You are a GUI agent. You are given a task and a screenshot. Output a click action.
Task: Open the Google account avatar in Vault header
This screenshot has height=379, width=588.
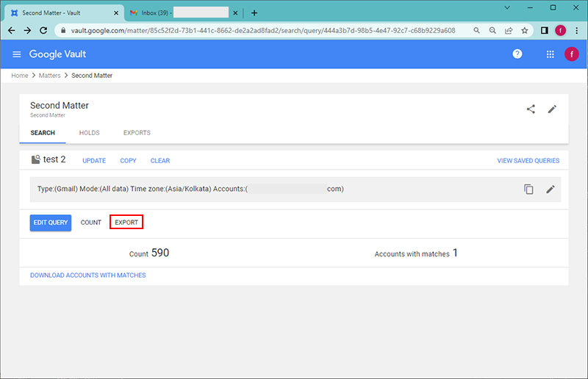[571, 54]
